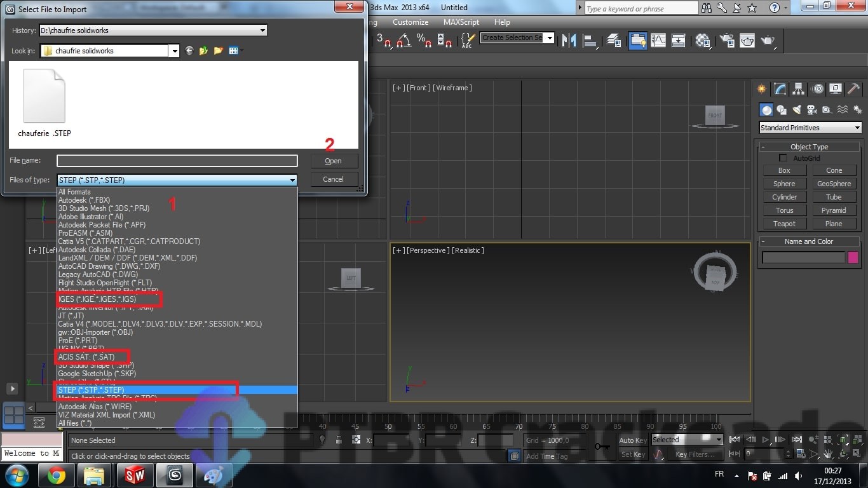
Task: Toggle Spinner Snap in main toolbar
Action: [444, 40]
